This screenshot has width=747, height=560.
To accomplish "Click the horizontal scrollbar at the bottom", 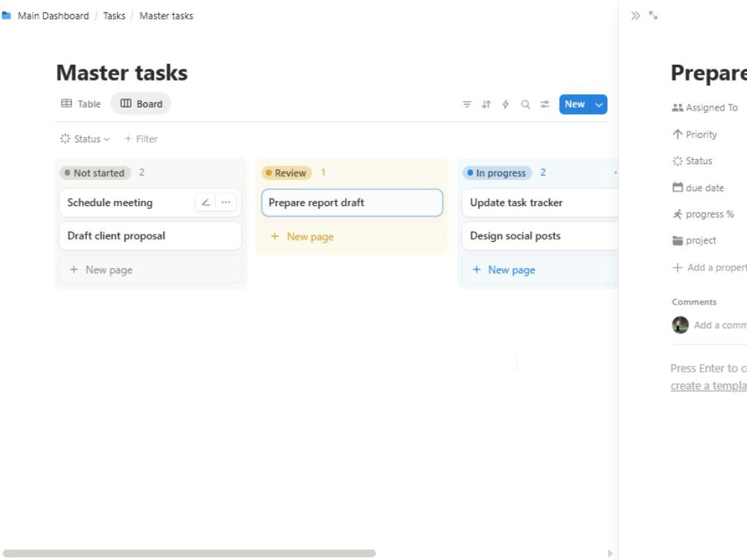I will click(189, 553).
